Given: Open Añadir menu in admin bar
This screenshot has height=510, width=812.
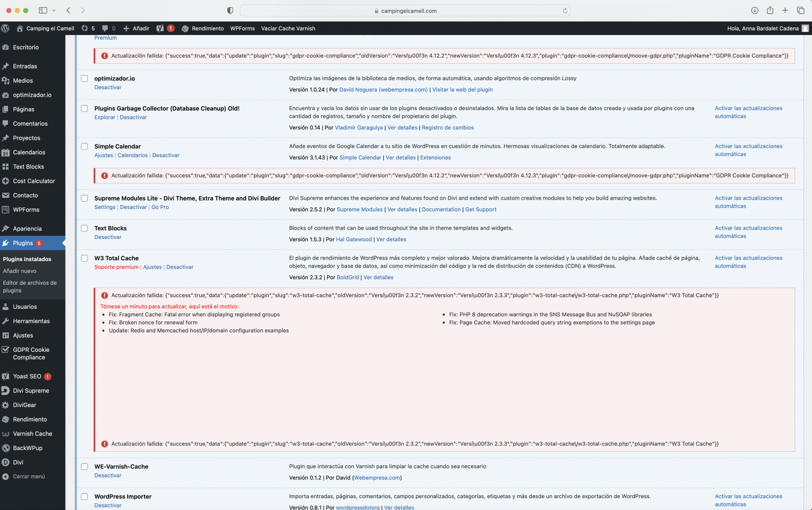Looking at the screenshot, I should point(136,28).
